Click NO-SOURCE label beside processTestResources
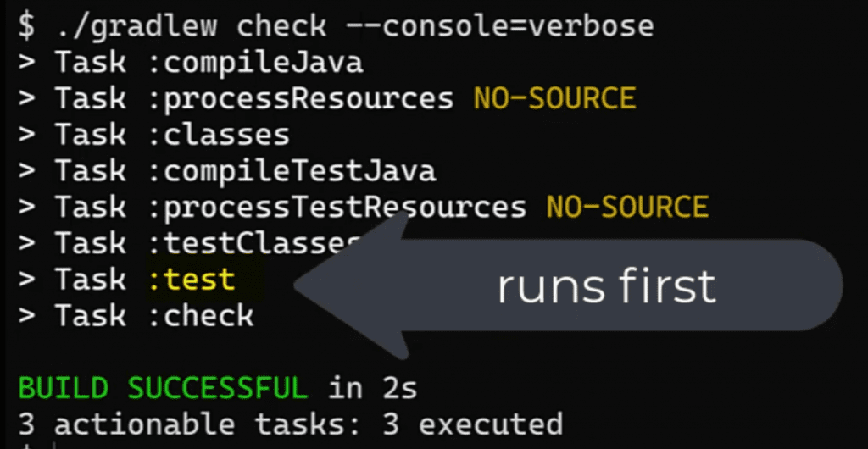Viewport: 868px width, 449px height. coord(627,208)
